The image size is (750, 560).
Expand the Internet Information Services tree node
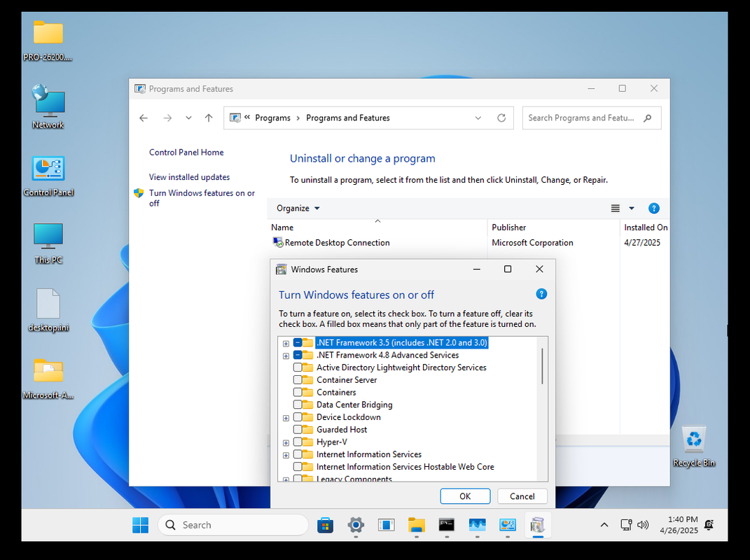[x=286, y=455]
